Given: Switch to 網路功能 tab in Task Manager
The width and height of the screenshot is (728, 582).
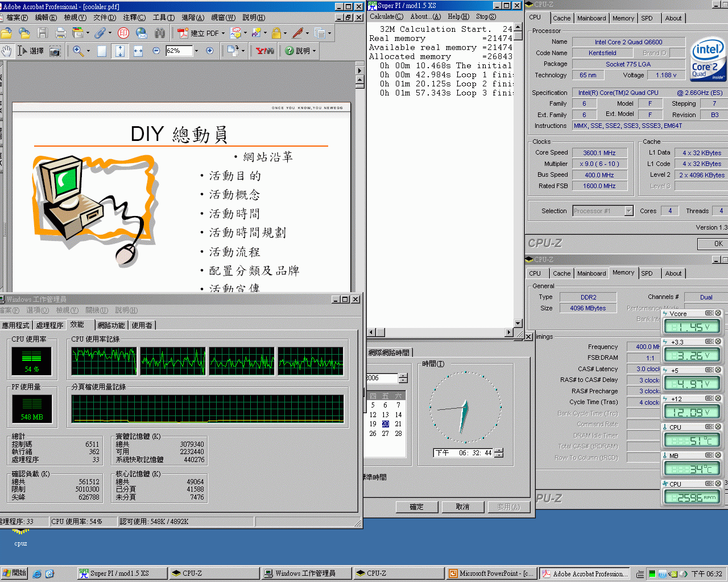Looking at the screenshot, I should pyautogui.click(x=111, y=325).
